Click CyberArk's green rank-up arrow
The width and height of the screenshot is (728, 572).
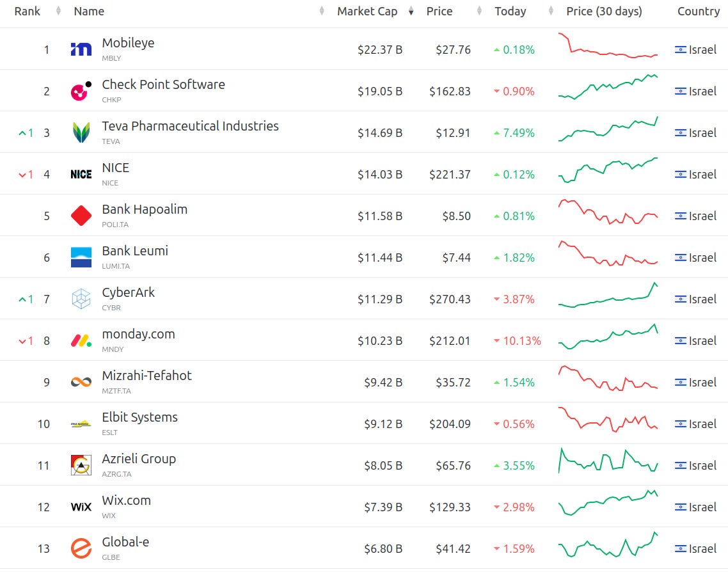[x=22, y=299]
